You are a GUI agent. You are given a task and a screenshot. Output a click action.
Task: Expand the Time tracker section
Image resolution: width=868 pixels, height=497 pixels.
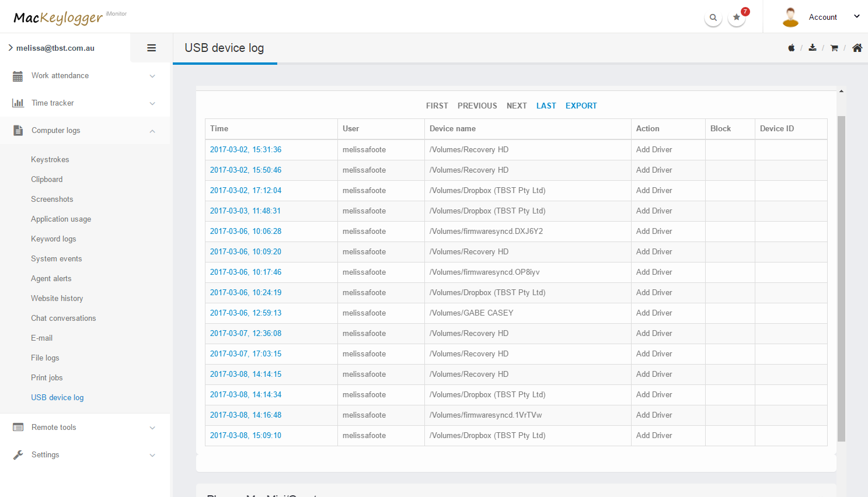click(85, 103)
